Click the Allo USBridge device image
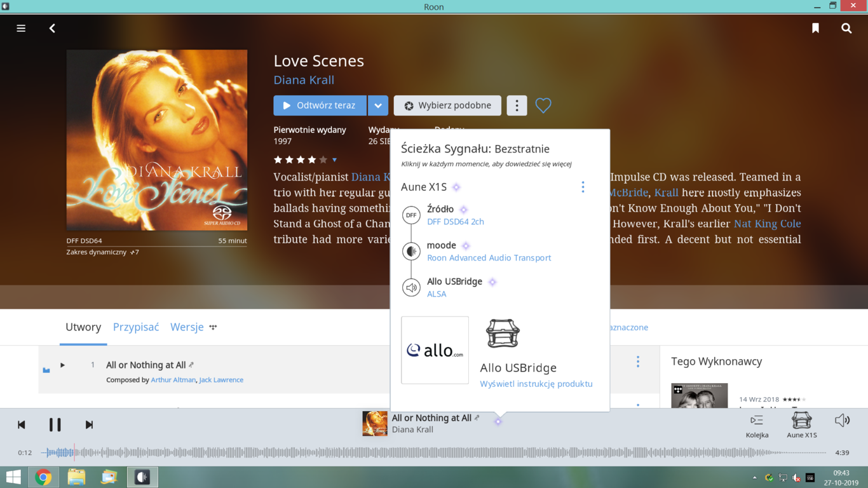The image size is (868, 488). click(x=503, y=334)
